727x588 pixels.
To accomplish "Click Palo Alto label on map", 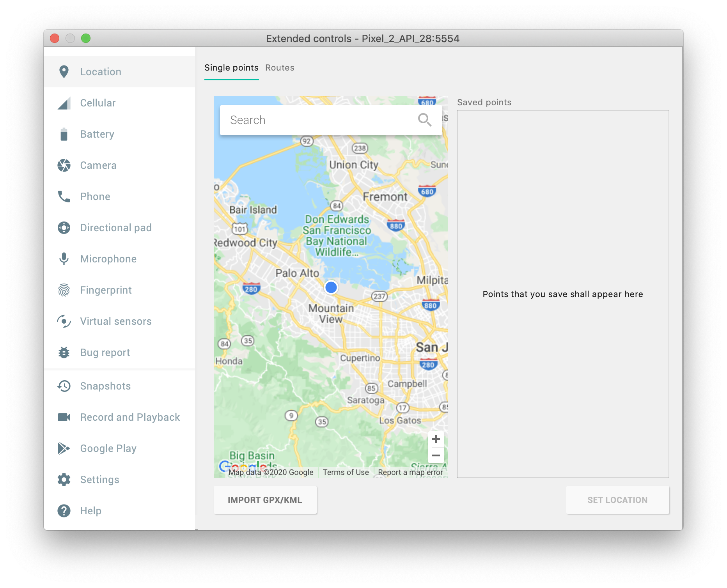I will (x=297, y=273).
